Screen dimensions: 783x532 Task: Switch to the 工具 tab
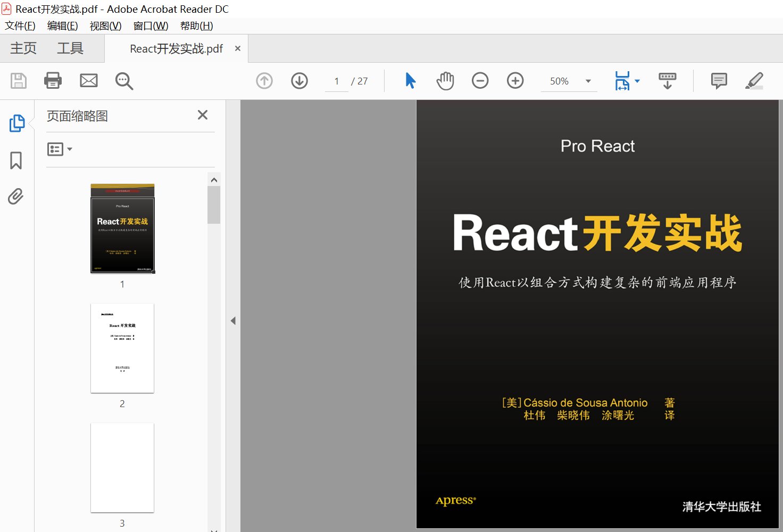(x=70, y=48)
